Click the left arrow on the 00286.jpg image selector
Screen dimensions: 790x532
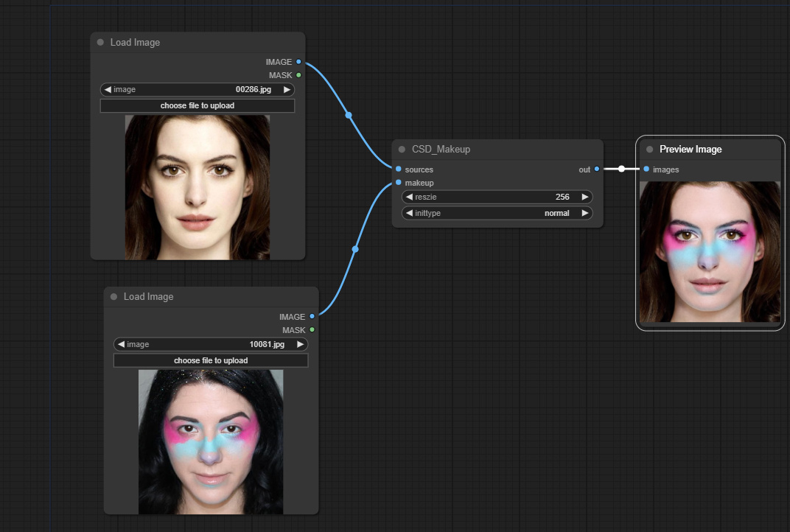click(108, 89)
